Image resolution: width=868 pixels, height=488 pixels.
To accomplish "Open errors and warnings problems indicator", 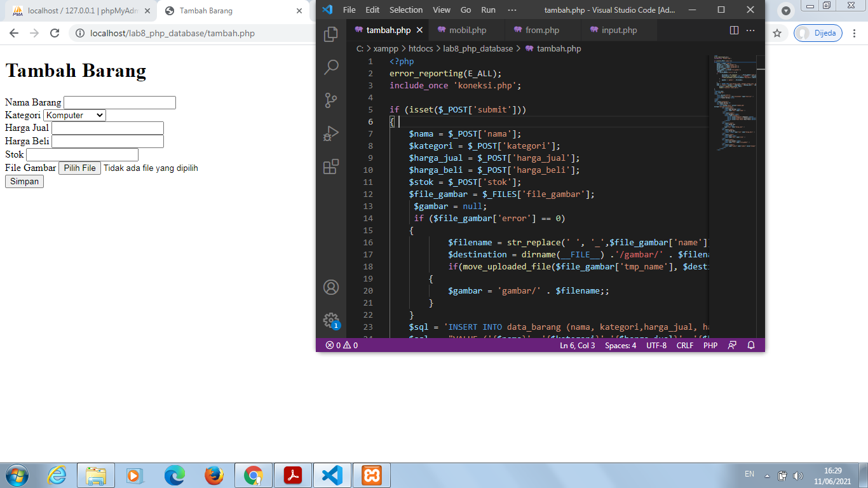I will tap(342, 346).
